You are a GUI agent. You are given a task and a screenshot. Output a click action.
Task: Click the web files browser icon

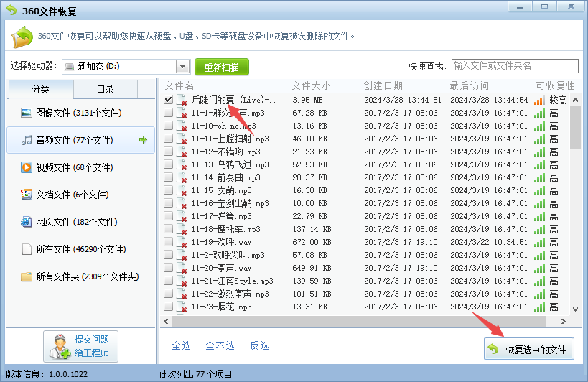coord(27,222)
